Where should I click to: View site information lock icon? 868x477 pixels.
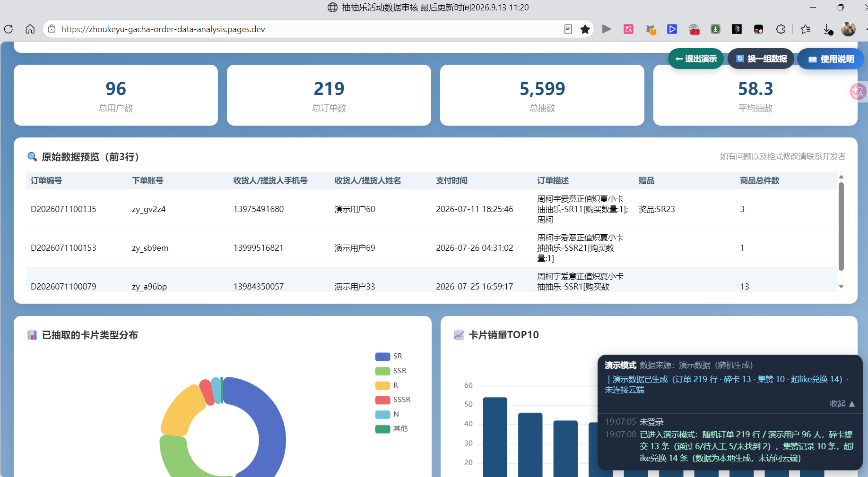point(52,29)
